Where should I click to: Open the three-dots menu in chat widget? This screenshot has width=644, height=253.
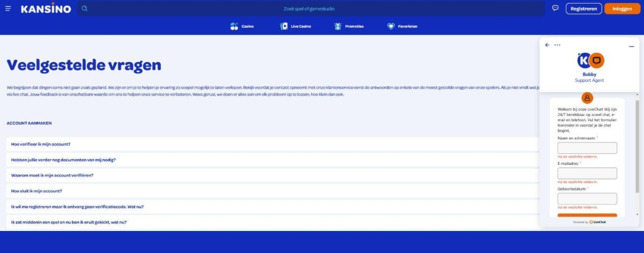558,45
